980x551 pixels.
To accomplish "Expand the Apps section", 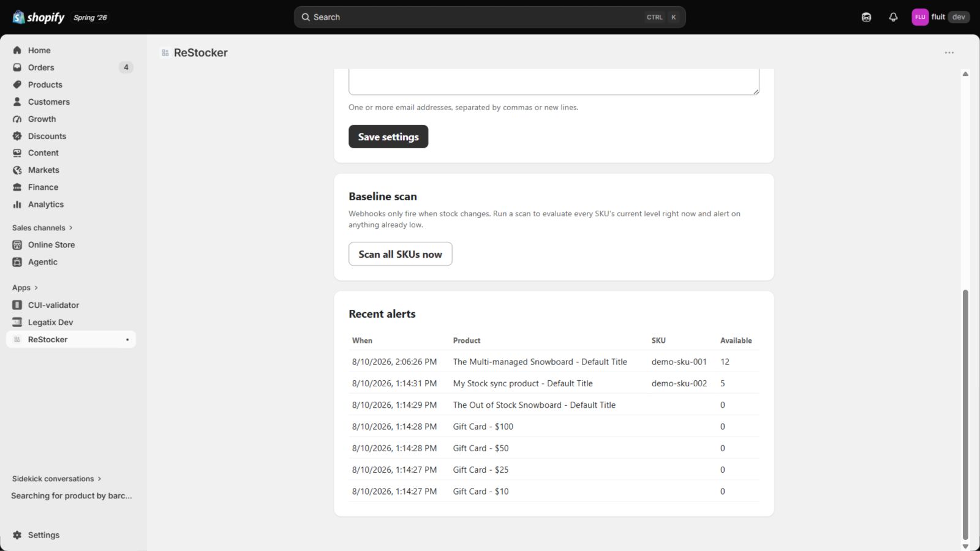I will (25, 288).
